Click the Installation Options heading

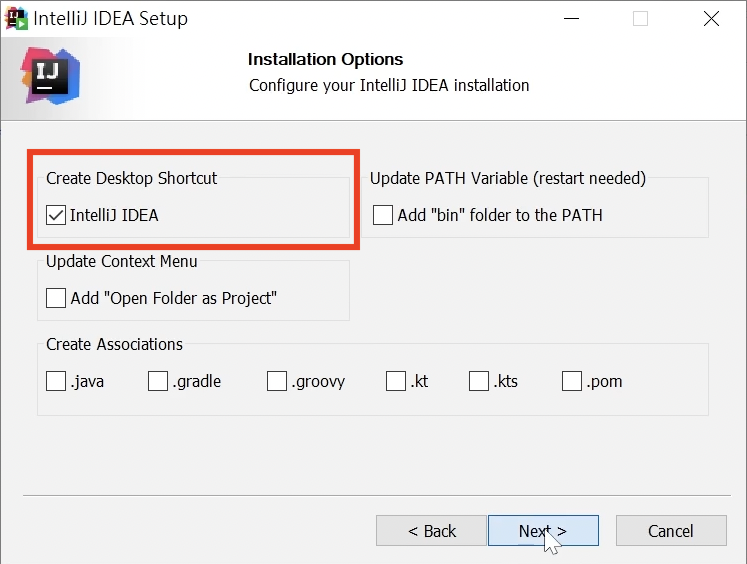click(x=325, y=59)
